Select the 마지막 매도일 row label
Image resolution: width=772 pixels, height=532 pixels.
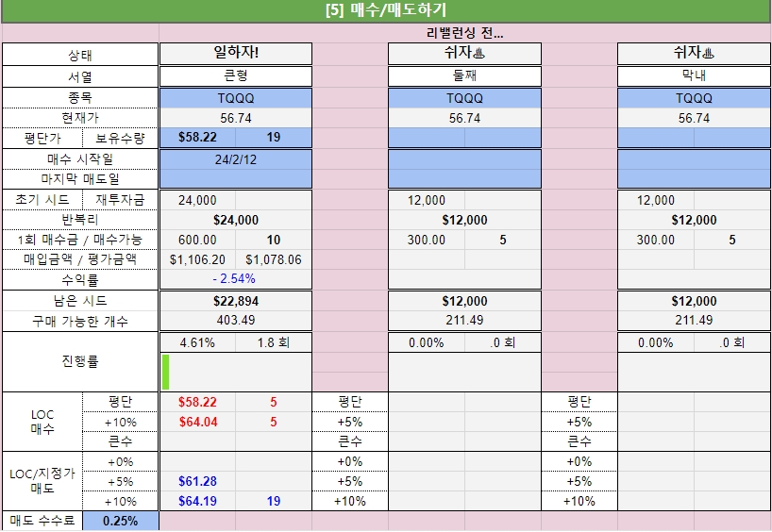point(80,179)
